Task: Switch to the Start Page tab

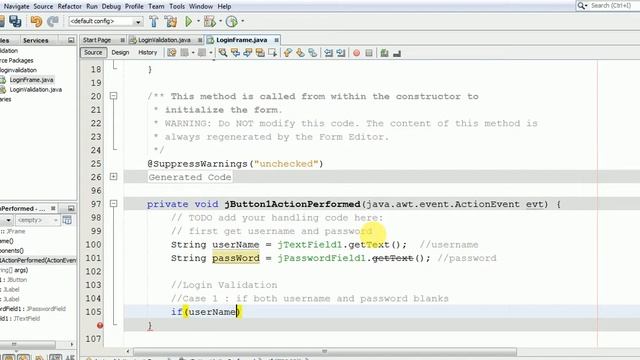Action: (97, 40)
